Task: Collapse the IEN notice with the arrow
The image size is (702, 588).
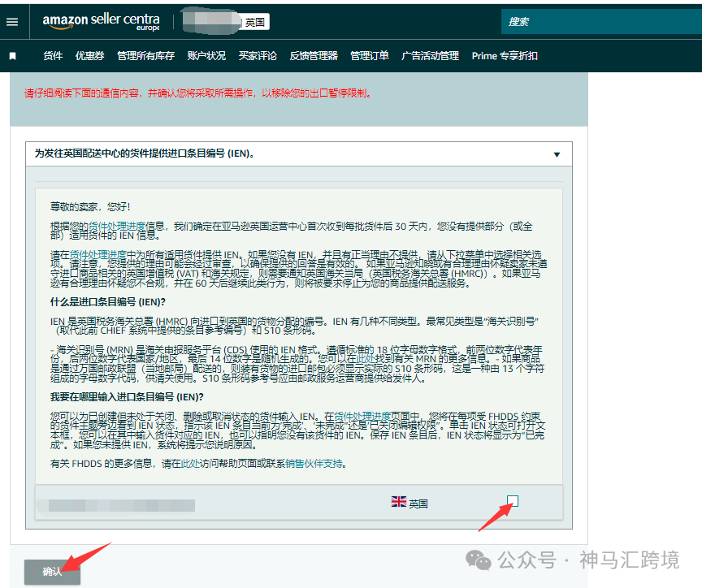Action: pos(557,154)
